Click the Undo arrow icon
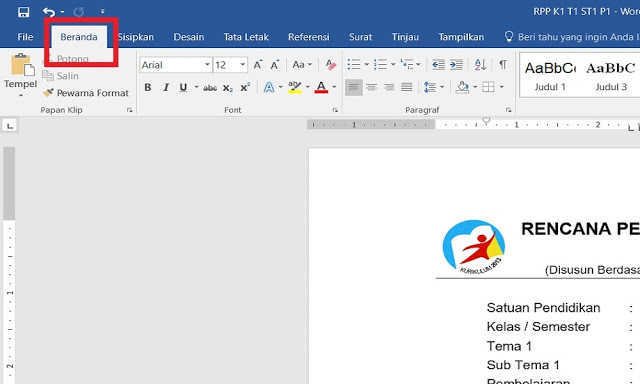This screenshot has height=384, width=640. 49,12
